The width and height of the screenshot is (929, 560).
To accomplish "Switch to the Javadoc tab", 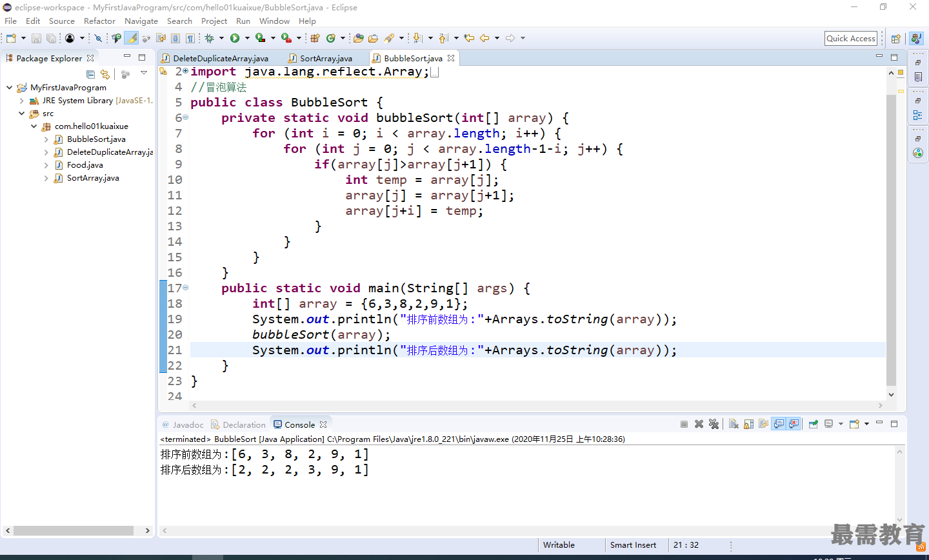I will (183, 425).
